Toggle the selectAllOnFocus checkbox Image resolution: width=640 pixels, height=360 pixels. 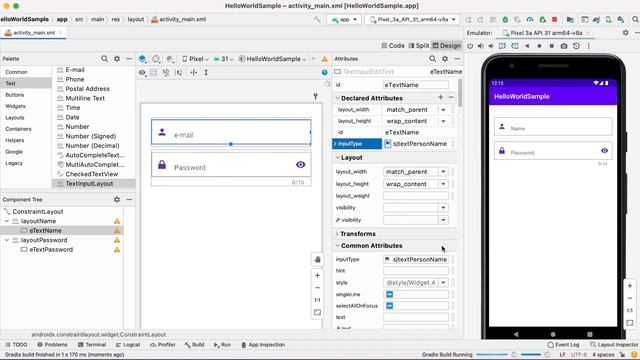(x=389, y=306)
